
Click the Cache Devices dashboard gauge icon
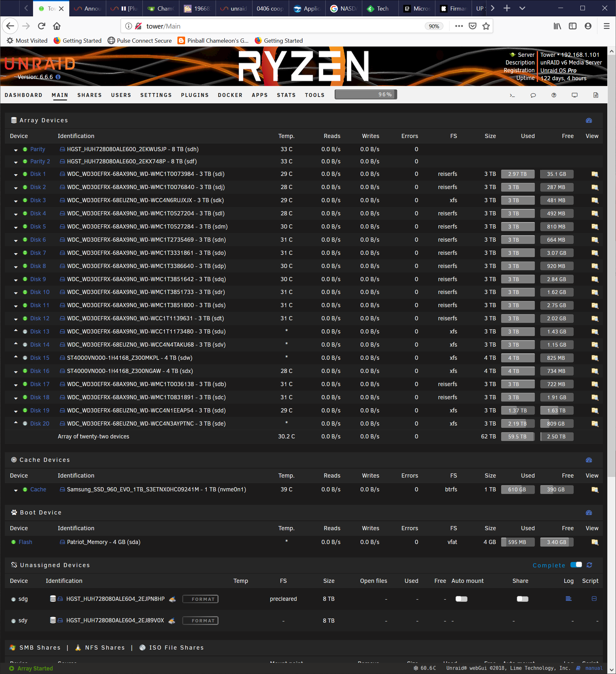(x=589, y=460)
